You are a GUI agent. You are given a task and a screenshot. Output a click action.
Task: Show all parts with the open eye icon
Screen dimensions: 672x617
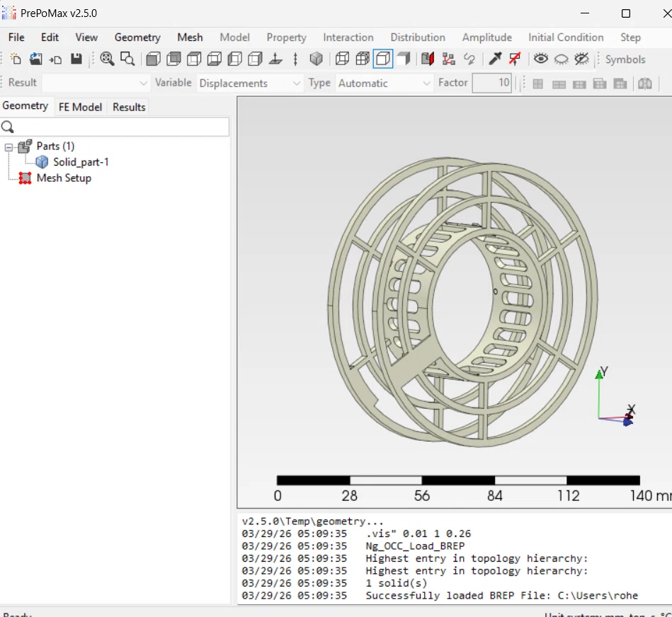coord(541,59)
